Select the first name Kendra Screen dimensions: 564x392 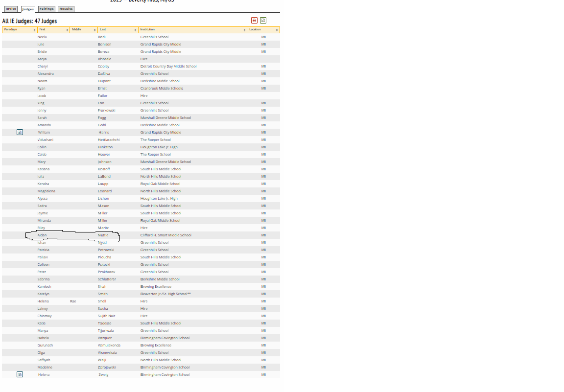click(x=43, y=184)
